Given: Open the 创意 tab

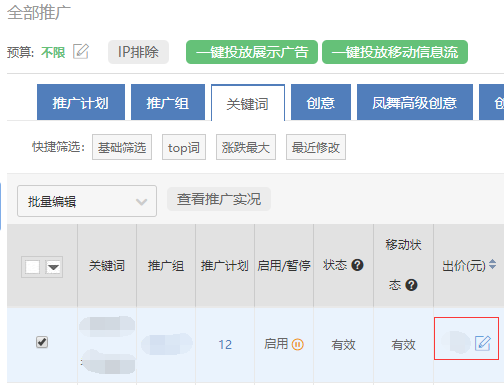Looking at the screenshot, I should (321, 102).
